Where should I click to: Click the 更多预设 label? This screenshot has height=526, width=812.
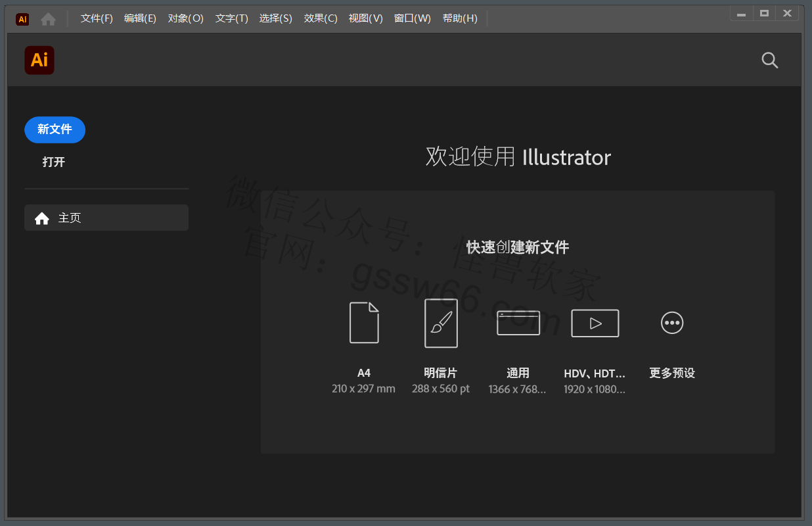672,373
